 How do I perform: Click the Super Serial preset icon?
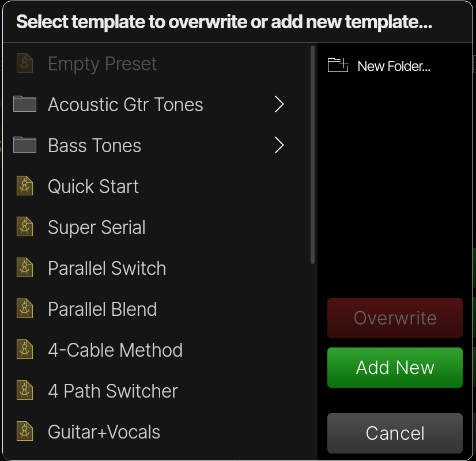[x=25, y=228]
